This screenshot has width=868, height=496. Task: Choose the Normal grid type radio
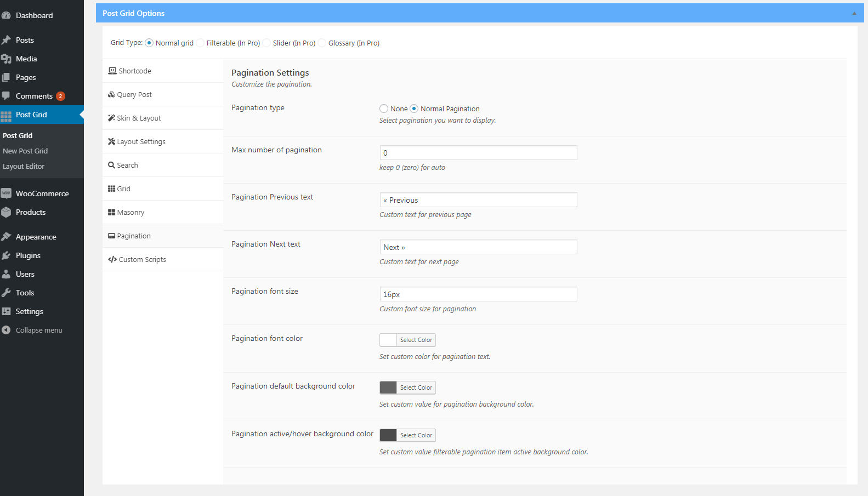click(x=149, y=43)
